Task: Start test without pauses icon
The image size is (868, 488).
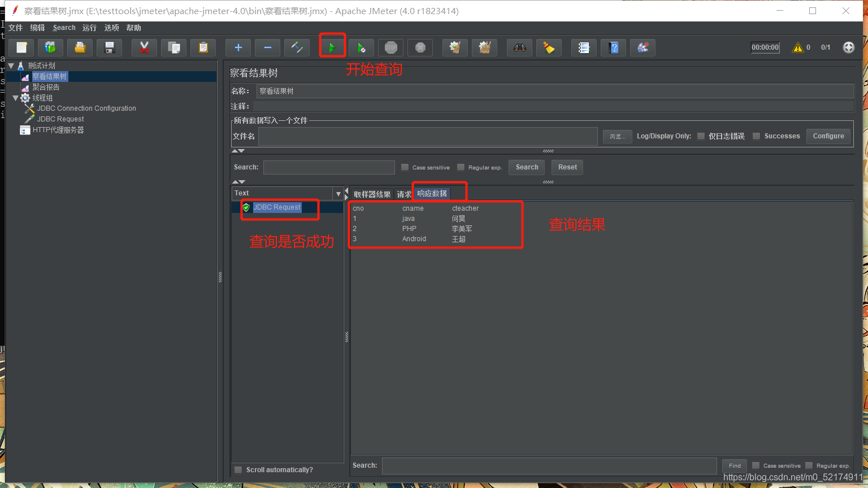Action: 362,48
